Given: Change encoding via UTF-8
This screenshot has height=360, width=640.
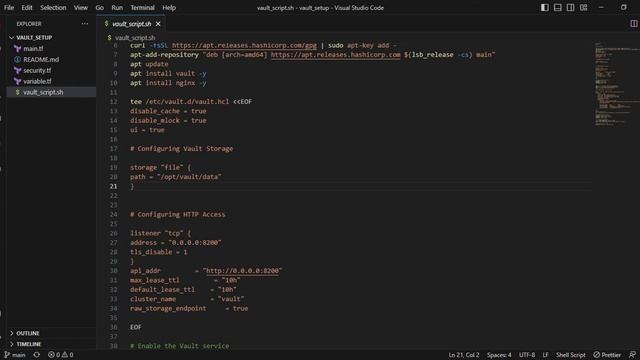Looking at the screenshot, I should (527, 355).
